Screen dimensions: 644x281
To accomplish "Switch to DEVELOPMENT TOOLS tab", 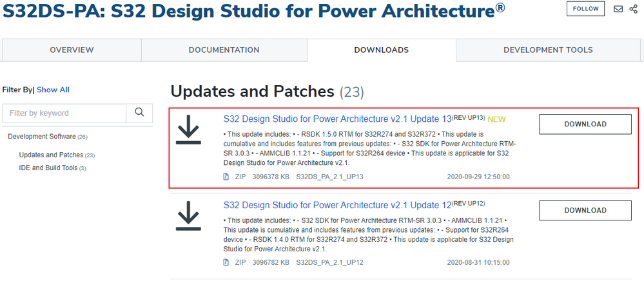I will [548, 50].
